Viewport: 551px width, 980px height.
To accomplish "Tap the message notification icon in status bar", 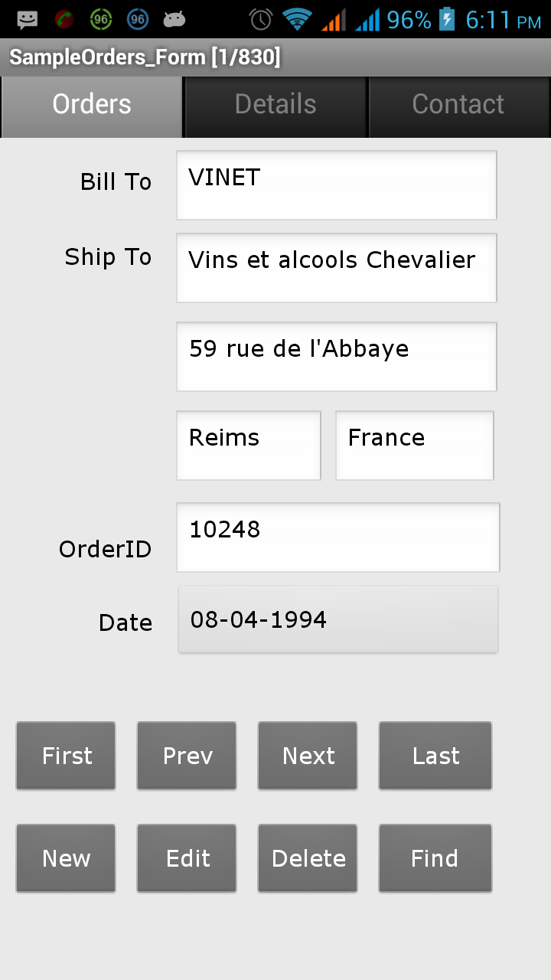I will [x=28, y=19].
